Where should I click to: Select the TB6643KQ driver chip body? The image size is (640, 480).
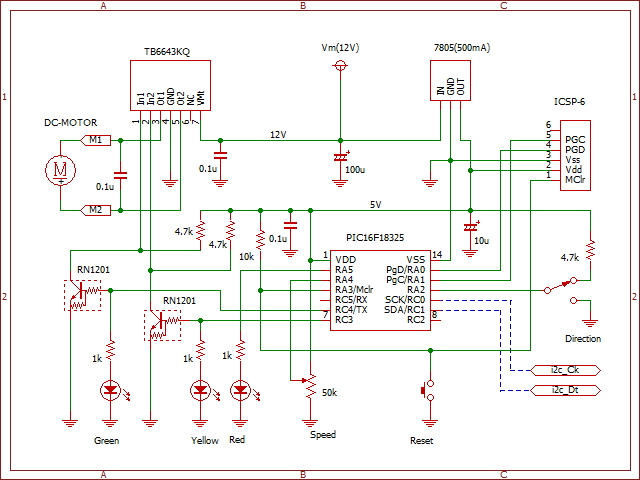point(170,85)
